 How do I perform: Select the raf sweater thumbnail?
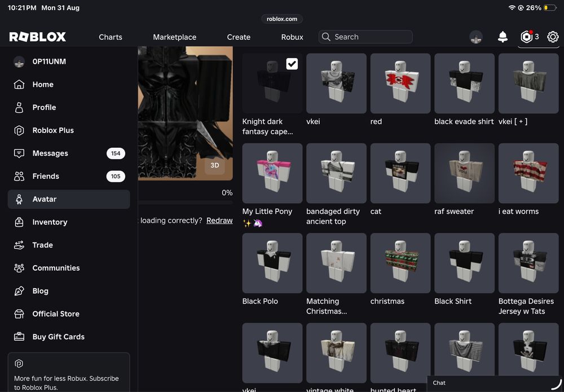tap(464, 173)
